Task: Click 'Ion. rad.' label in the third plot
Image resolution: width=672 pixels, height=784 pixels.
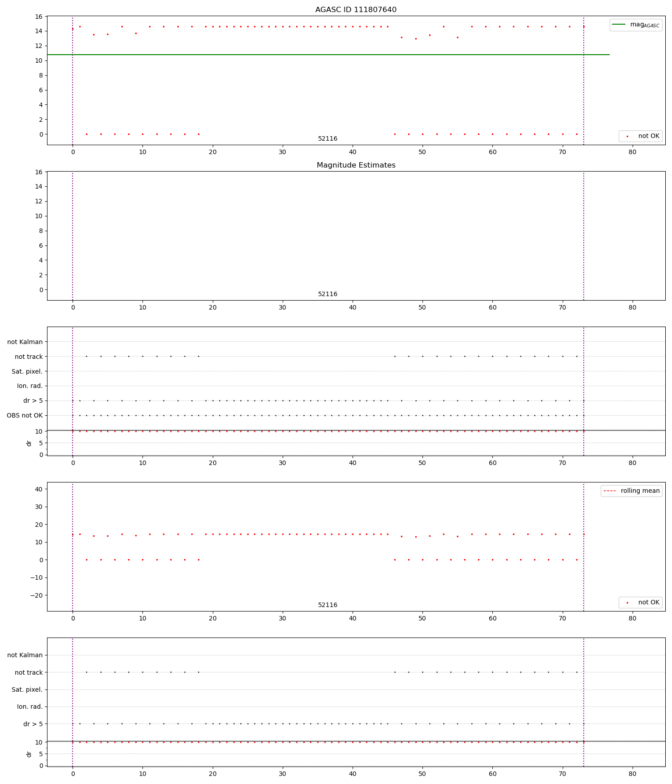Action: point(30,386)
